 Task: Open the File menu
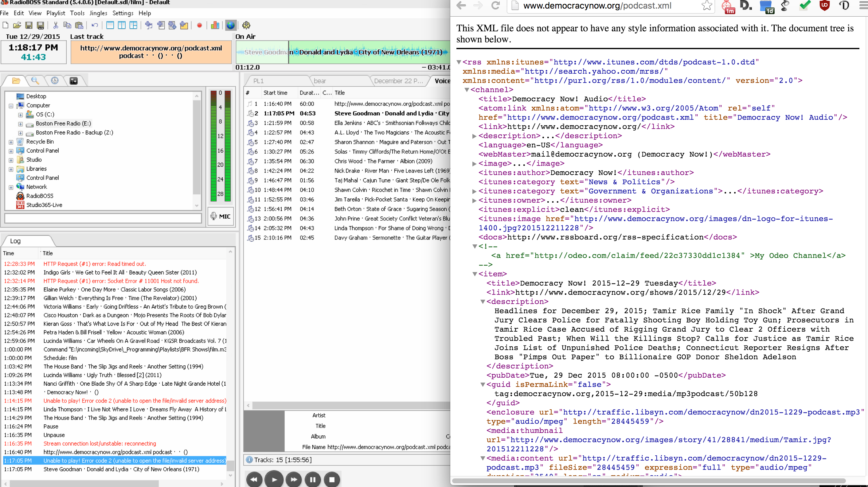4,13
